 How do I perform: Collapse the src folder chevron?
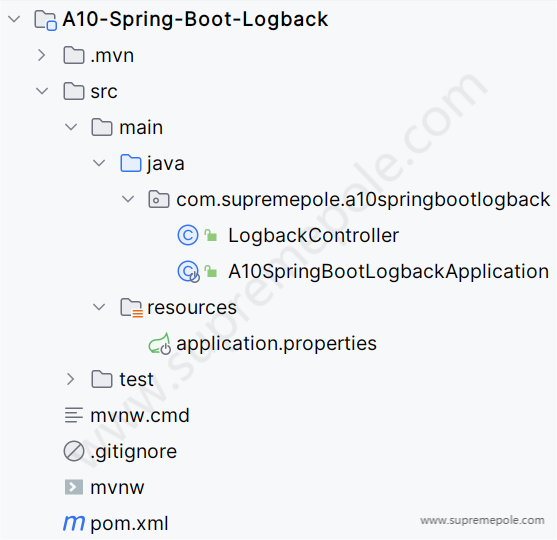point(42,91)
